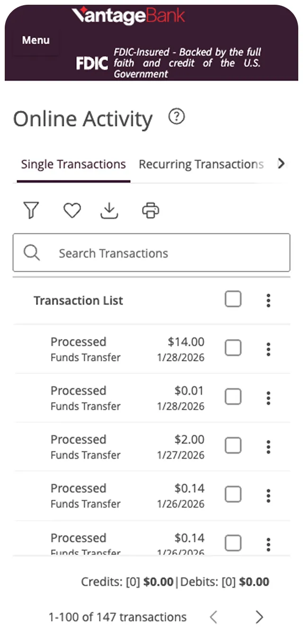Click the heart favorites icon
The height and width of the screenshot is (644, 303).
(x=72, y=210)
